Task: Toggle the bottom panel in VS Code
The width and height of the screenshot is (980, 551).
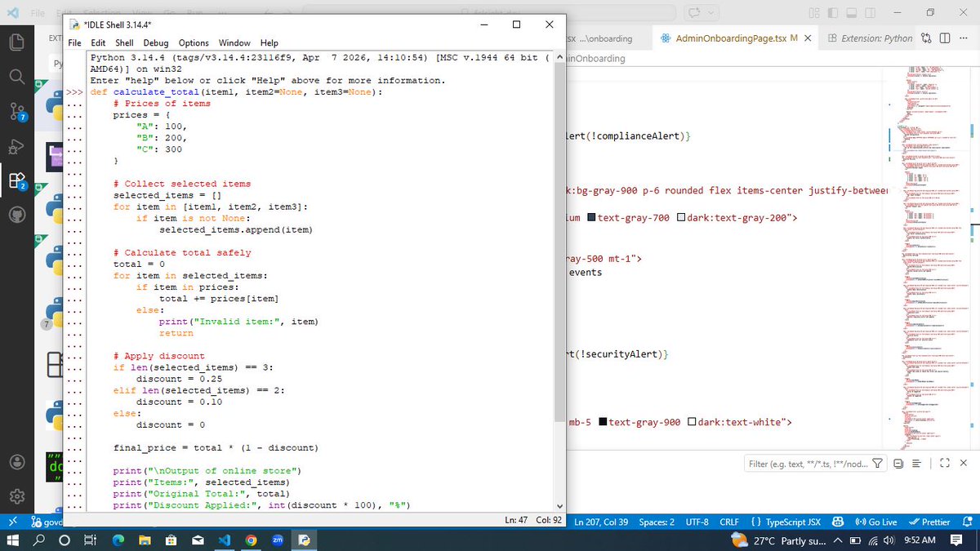Action: click(x=851, y=13)
